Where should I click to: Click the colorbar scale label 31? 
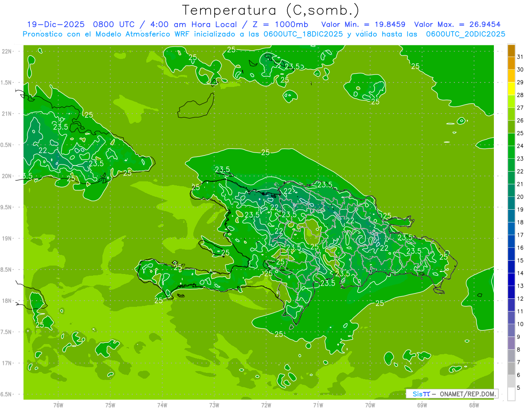pos(520,57)
